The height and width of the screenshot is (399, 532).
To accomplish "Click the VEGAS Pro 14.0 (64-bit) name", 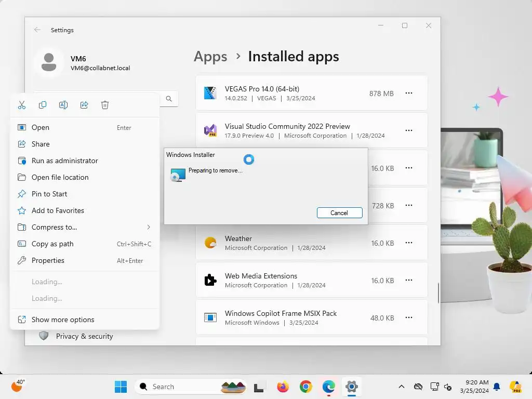I will coord(262,89).
